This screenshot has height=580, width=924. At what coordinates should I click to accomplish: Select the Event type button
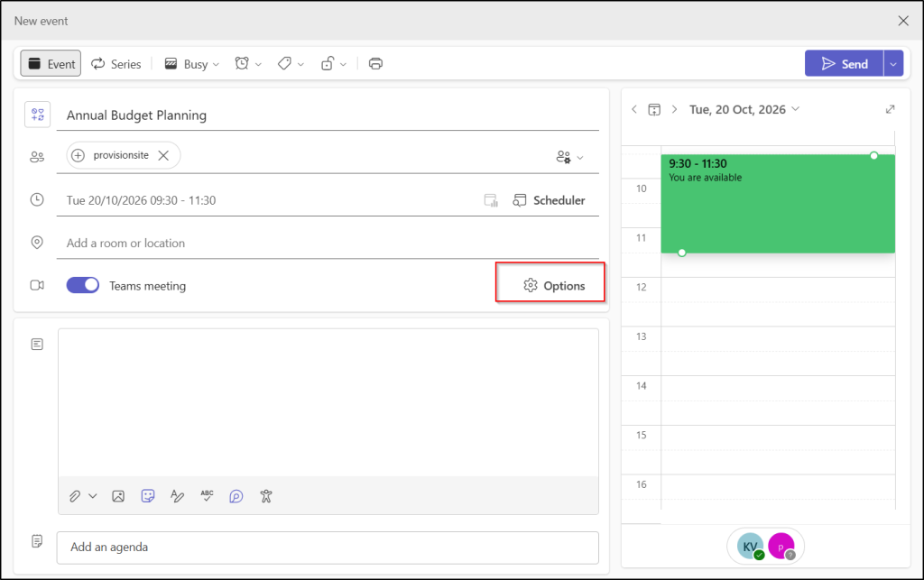(51, 64)
